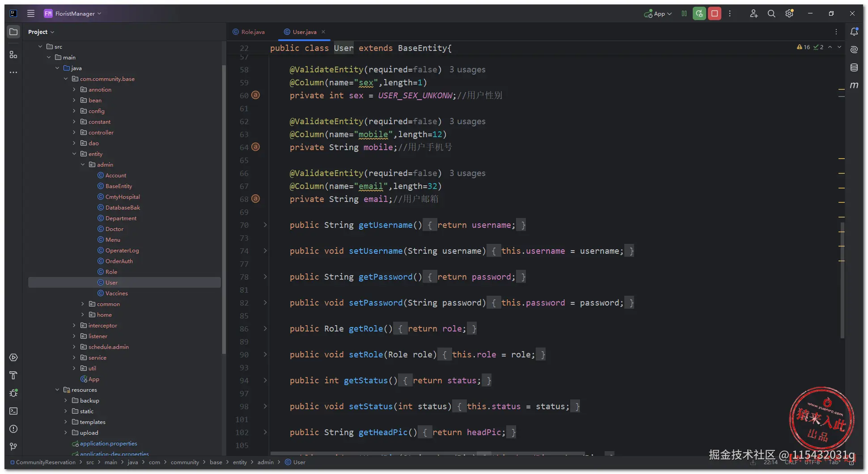Open the Project tool window icon
The height and width of the screenshot is (474, 868).
tap(13, 32)
